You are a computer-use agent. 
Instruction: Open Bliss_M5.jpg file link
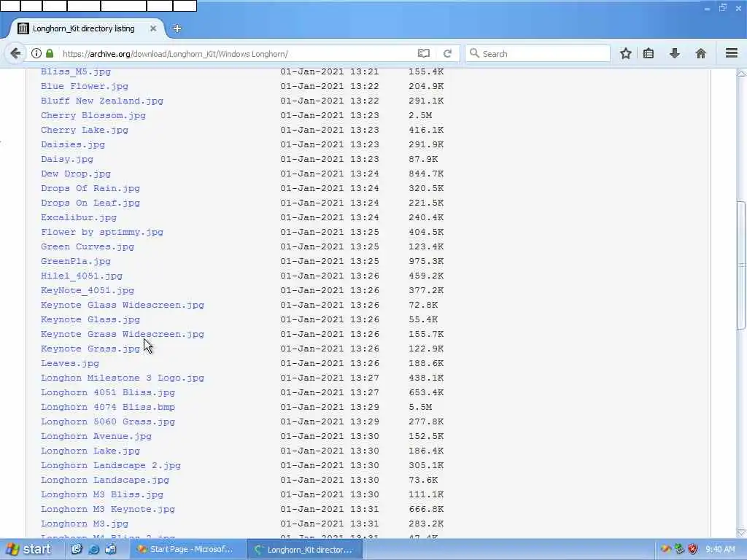click(x=76, y=71)
